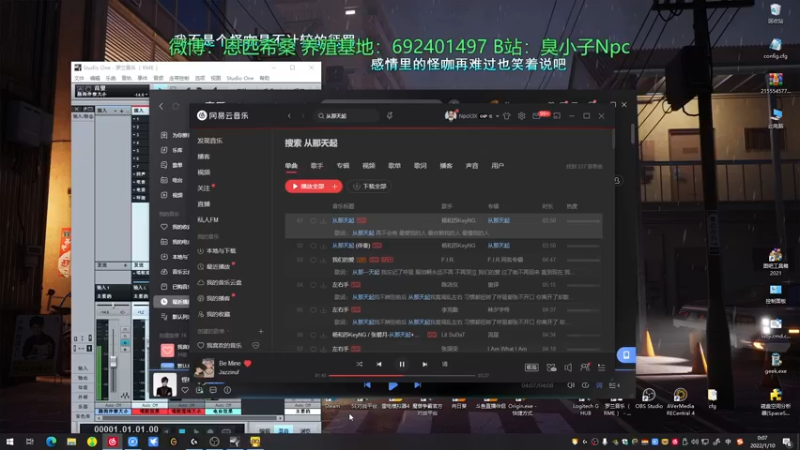Image resolution: width=800 pixels, height=450 pixels.
Task: Switch to mini player mode icon
Action: (557, 116)
